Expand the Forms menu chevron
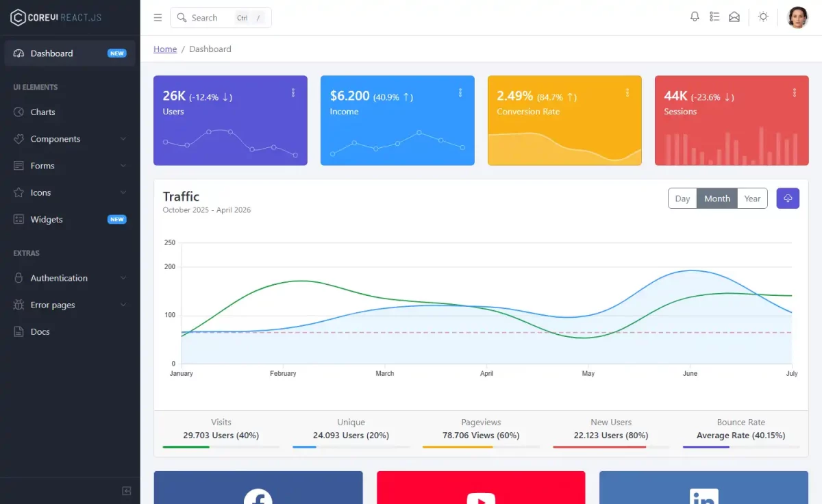Viewport: 822px width, 504px height. [x=123, y=166]
